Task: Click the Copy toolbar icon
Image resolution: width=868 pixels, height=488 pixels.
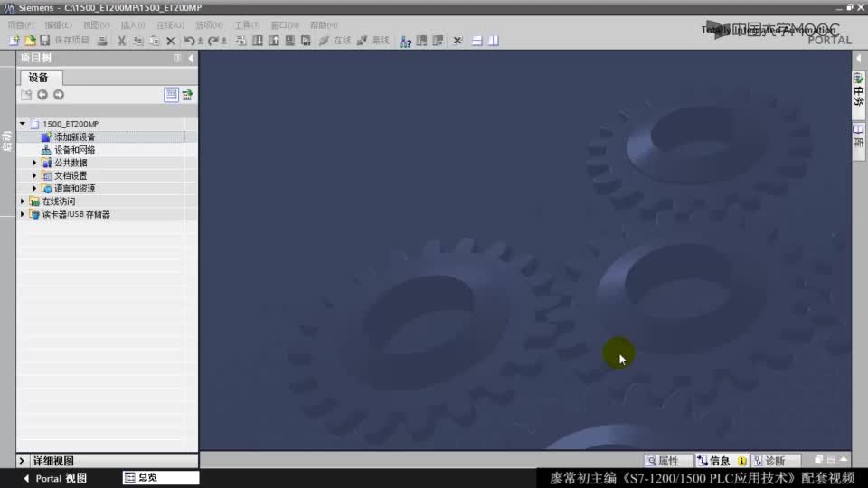Action: click(x=138, y=41)
